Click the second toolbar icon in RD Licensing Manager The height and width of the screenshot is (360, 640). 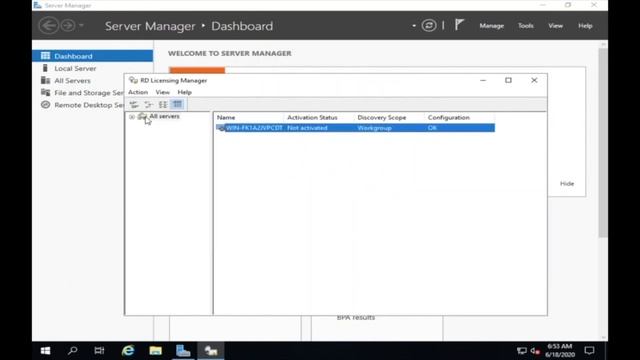(148, 104)
